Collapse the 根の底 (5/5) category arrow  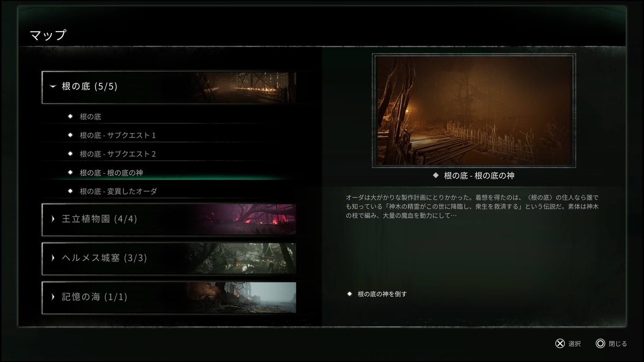(53, 86)
